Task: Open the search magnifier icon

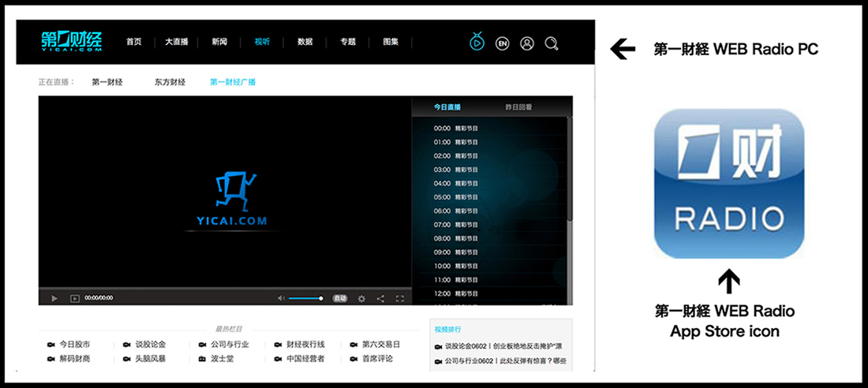Action: [x=552, y=43]
